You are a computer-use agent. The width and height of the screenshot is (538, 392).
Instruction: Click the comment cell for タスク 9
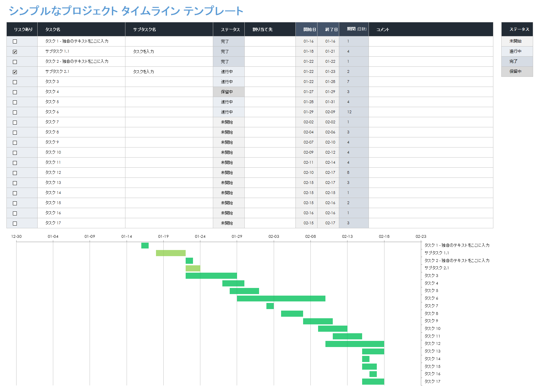[431, 142]
